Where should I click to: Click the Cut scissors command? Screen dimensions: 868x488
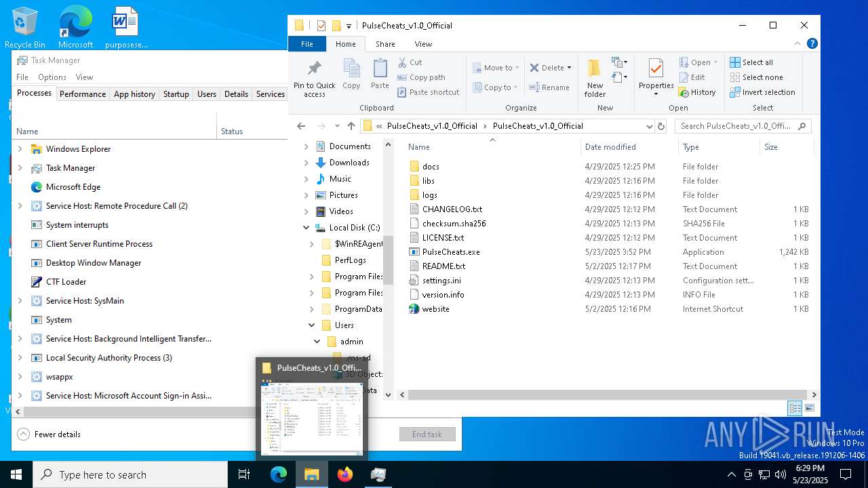click(410, 62)
